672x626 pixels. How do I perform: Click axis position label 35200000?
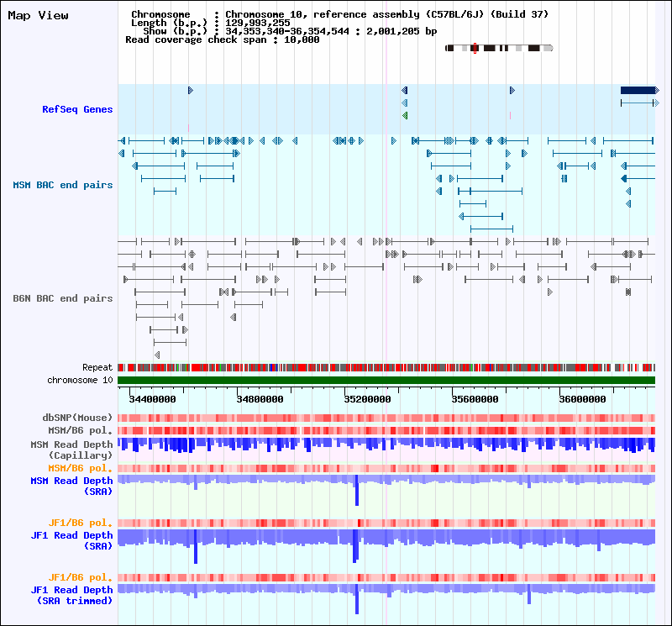pos(368,399)
